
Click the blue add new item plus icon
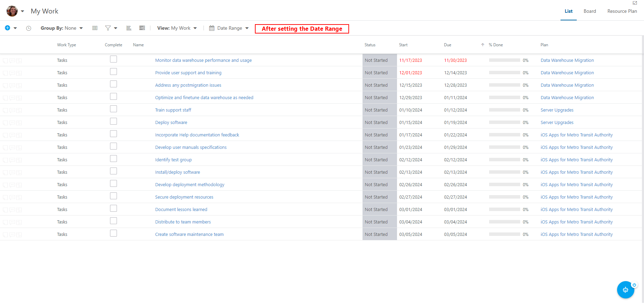[x=7, y=28]
